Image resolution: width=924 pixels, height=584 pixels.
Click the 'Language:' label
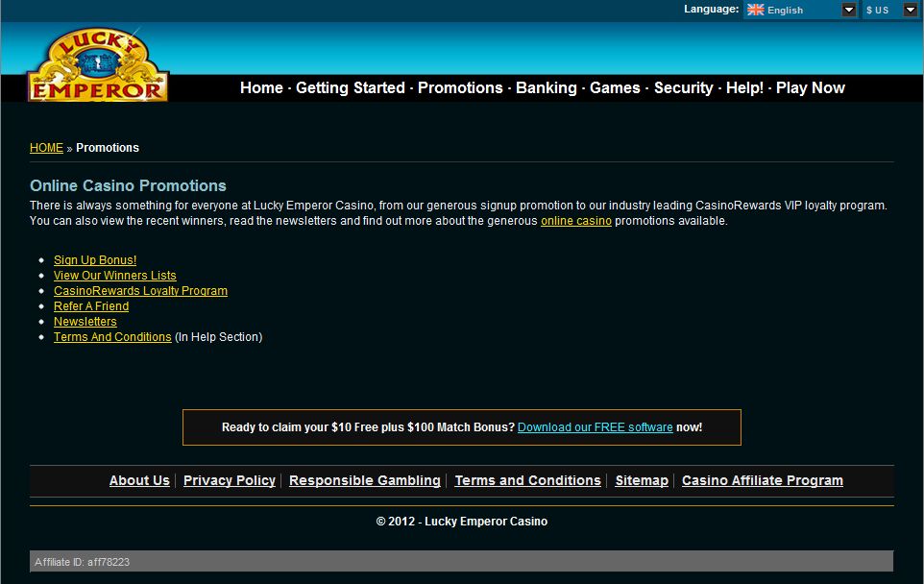712,9
